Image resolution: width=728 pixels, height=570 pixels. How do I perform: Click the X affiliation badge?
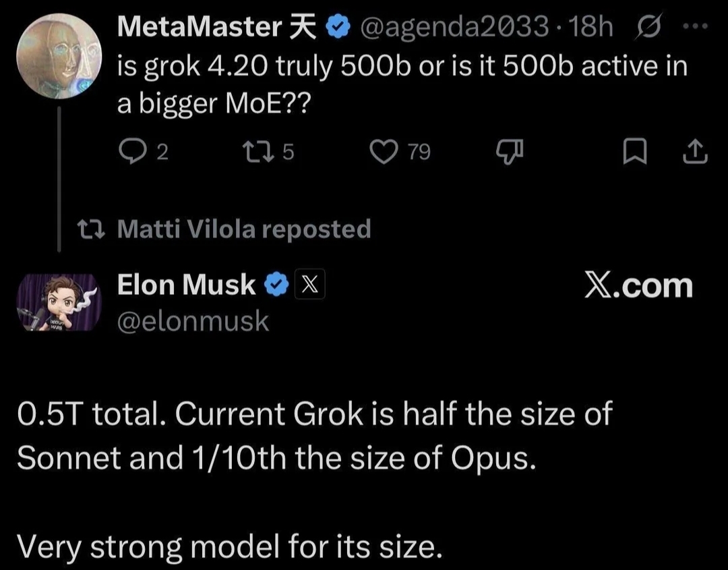click(x=309, y=284)
